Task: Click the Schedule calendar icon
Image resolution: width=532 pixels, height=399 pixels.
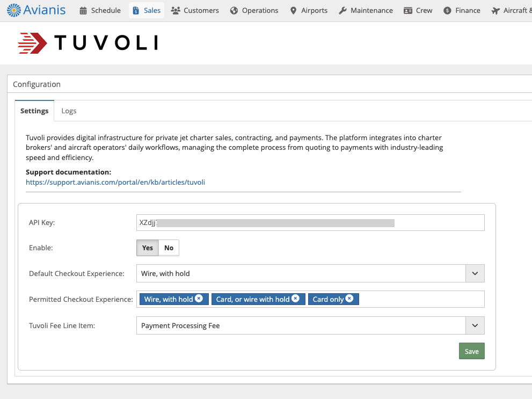Action: pos(83,11)
